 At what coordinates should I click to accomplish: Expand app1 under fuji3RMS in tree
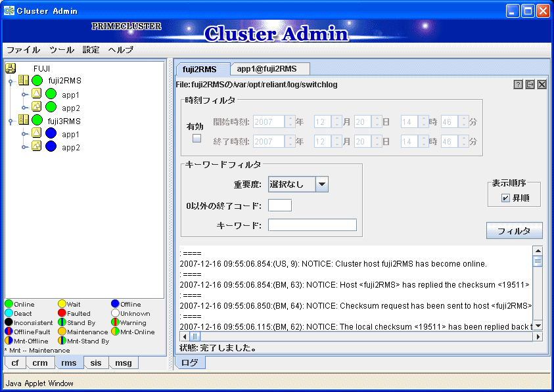point(24,134)
